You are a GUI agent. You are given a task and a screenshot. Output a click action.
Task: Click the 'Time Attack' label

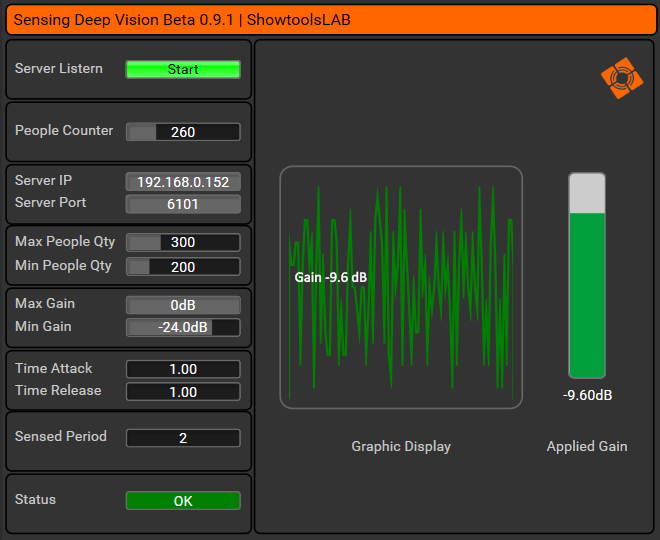(x=53, y=368)
